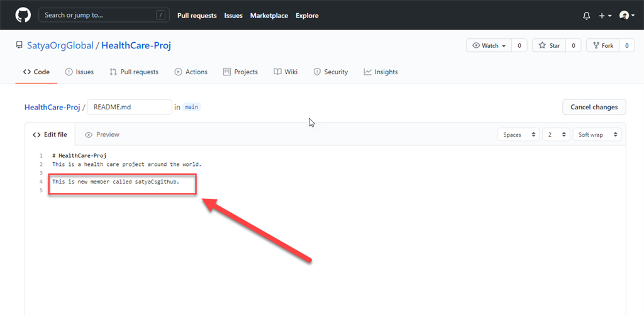Place cursor on line '# HealthCare-Proj'

point(79,156)
